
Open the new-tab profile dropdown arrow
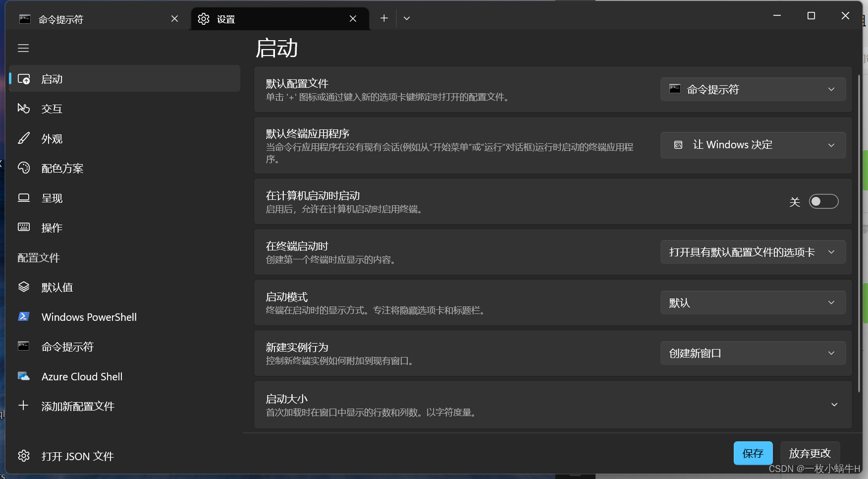tap(407, 18)
